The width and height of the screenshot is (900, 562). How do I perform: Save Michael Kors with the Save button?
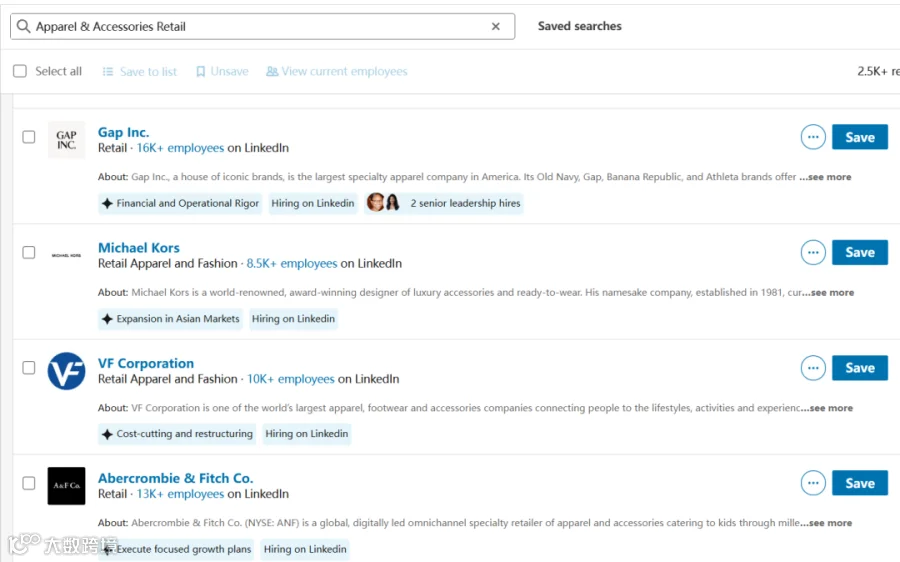pyautogui.click(x=860, y=253)
